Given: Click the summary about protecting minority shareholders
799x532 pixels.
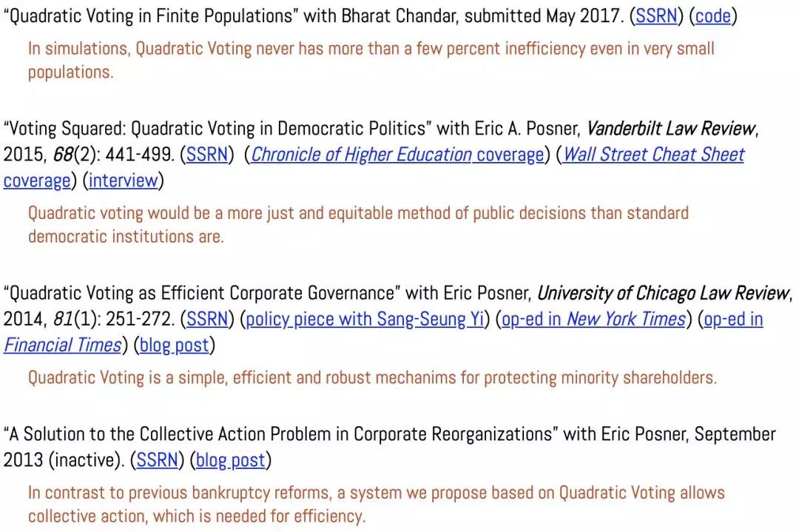Looking at the screenshot, I should (x=372, y=377).
